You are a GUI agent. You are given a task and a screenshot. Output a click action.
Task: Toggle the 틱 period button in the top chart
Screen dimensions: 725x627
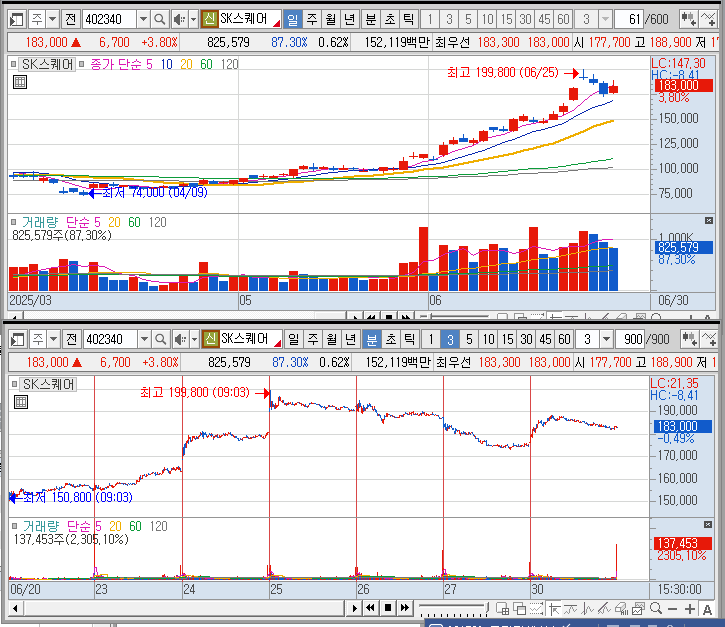click(x=409, y=19)
